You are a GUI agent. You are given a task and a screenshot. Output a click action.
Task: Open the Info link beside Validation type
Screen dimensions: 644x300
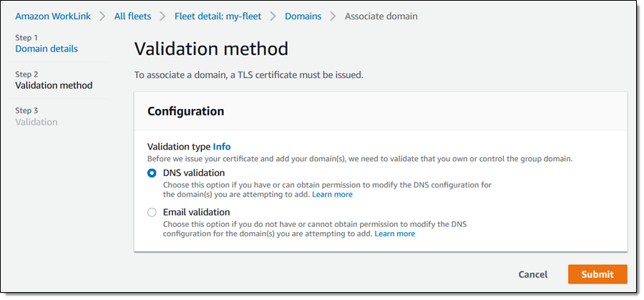point(222,146)
